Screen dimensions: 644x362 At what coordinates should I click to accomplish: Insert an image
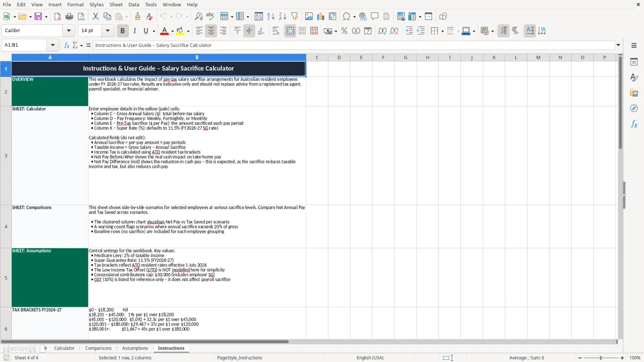coord(309,17)
